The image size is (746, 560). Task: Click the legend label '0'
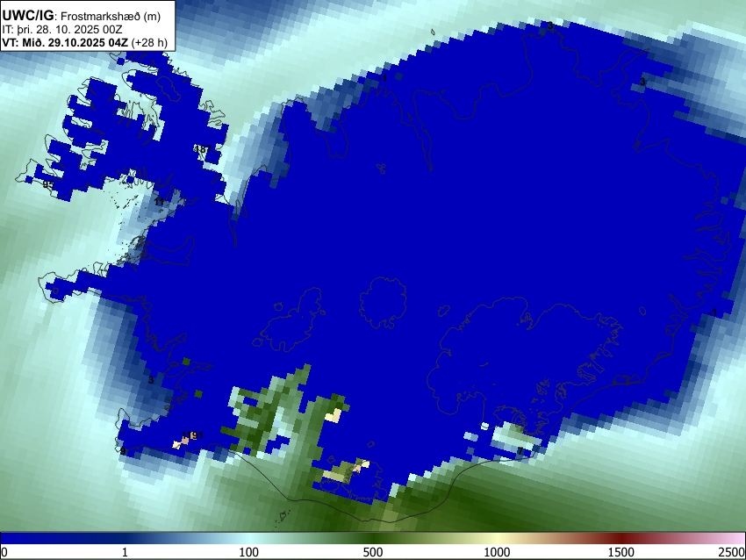(4, 552)
